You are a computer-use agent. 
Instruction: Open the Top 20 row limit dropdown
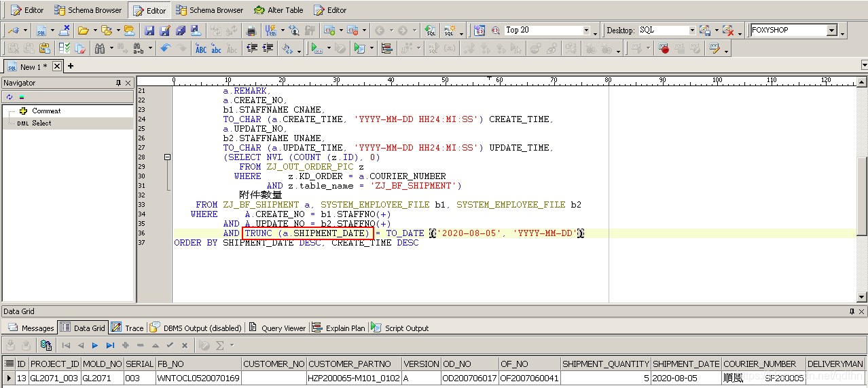tap(587, 30)
